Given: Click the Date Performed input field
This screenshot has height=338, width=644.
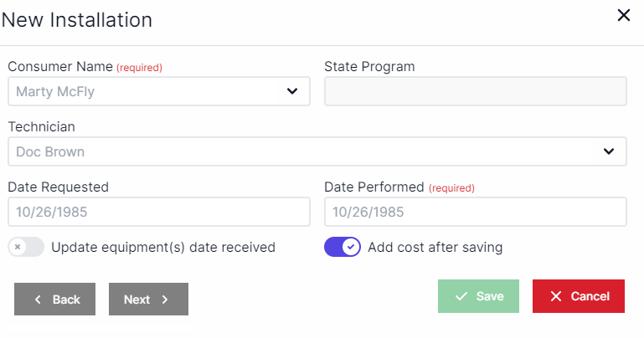Looking at the screenshot, I should pyautogui.click(x=475, y=212).
